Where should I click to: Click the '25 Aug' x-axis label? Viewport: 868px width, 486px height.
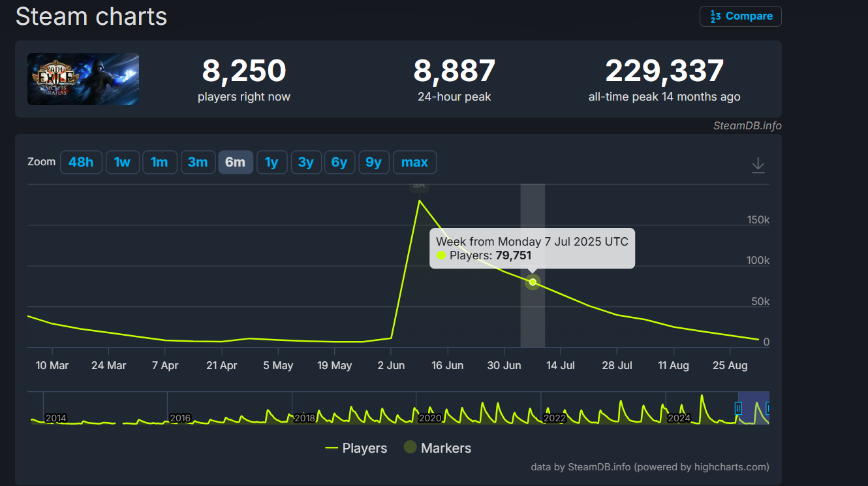pos(730,365)
